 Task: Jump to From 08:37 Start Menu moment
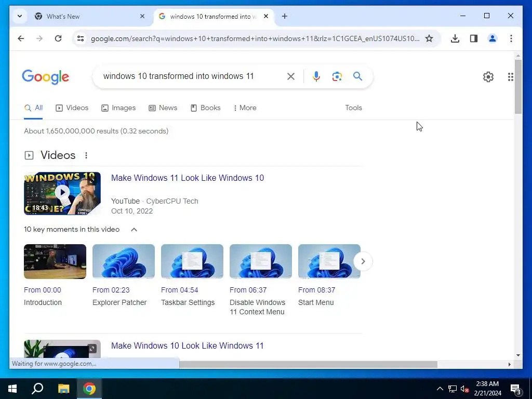(x=316, y=290)
